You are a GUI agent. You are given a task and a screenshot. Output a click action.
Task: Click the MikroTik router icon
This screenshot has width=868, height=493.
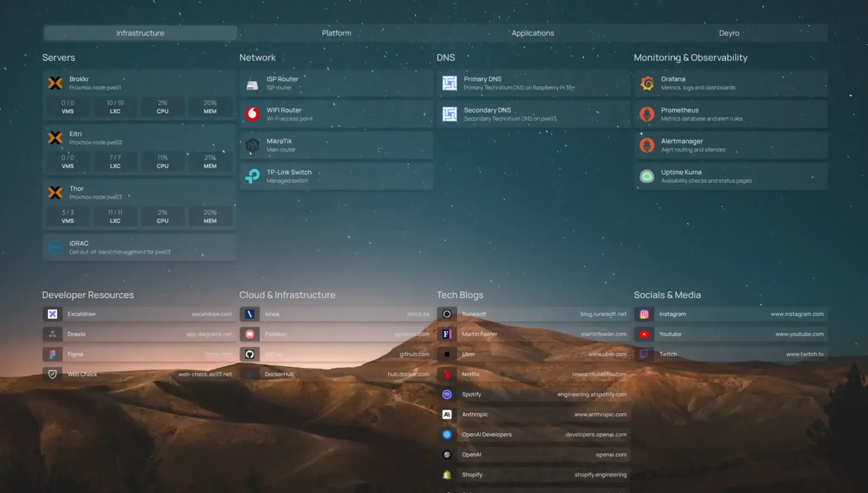click(252, 145)
